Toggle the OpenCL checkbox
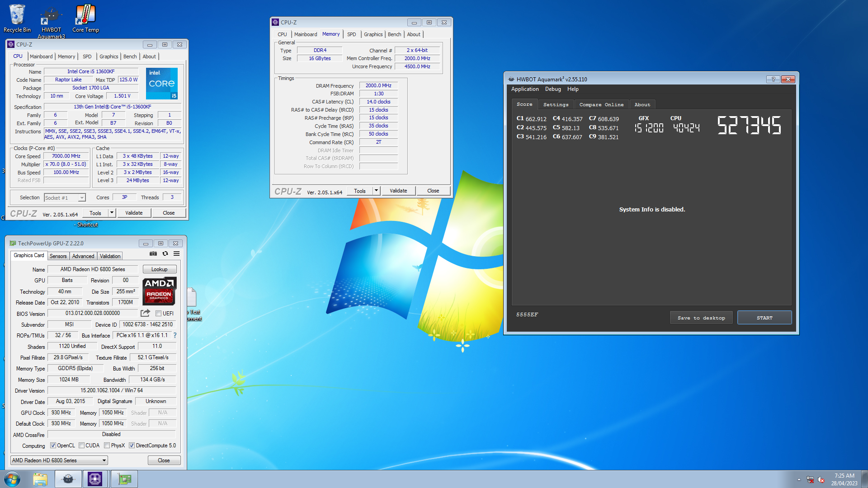 point(53,446)
